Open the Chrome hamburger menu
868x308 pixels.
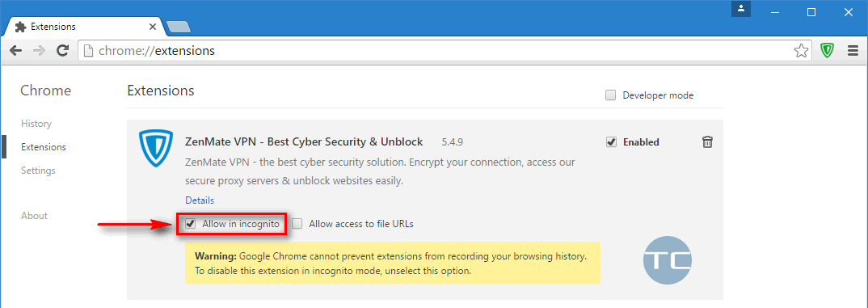(853, 51)
